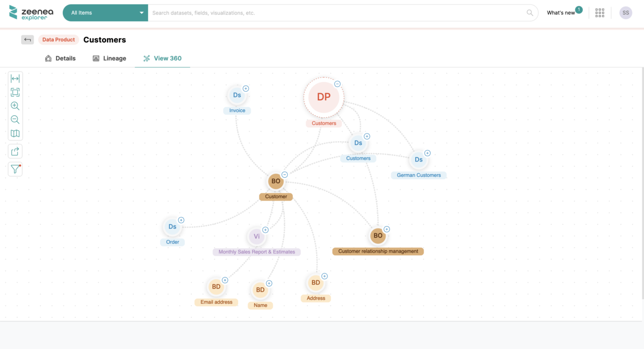Click the search magnifier icon

[529, 13]
